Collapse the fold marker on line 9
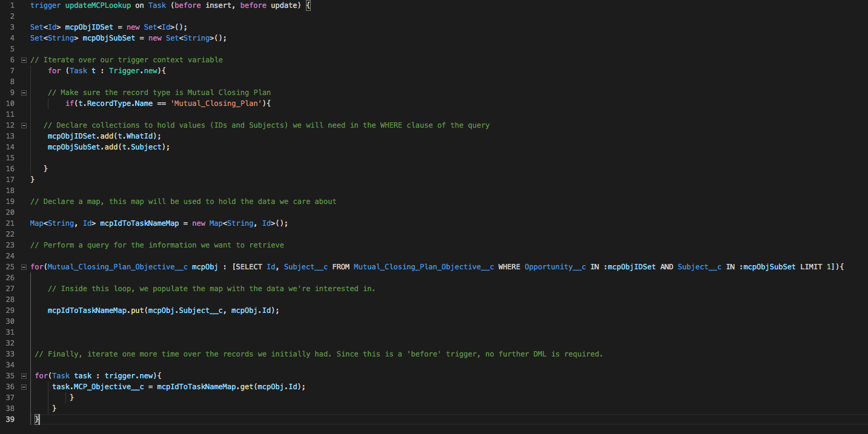Viewport: 868px width, 434px height. [23, 92]
